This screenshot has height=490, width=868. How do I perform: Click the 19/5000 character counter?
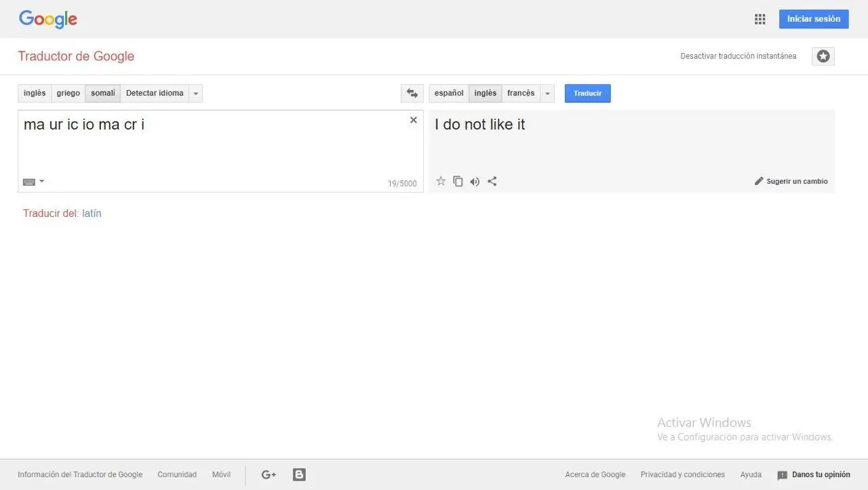[x=402, y=184]
